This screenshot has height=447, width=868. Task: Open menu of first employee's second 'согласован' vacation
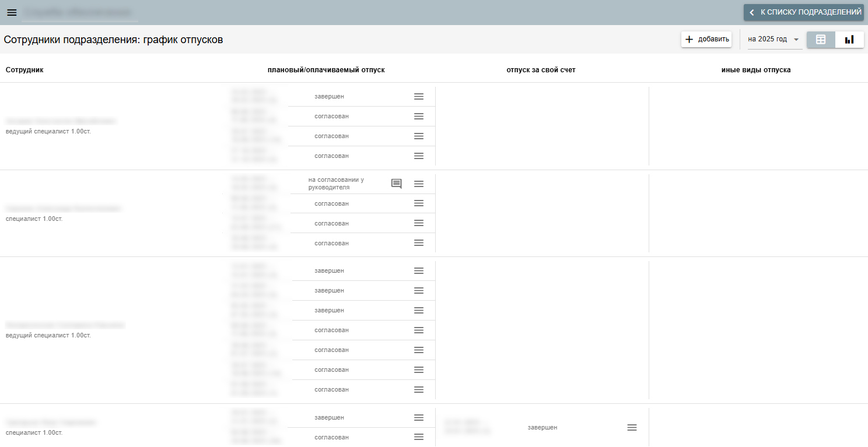[419, 136]
